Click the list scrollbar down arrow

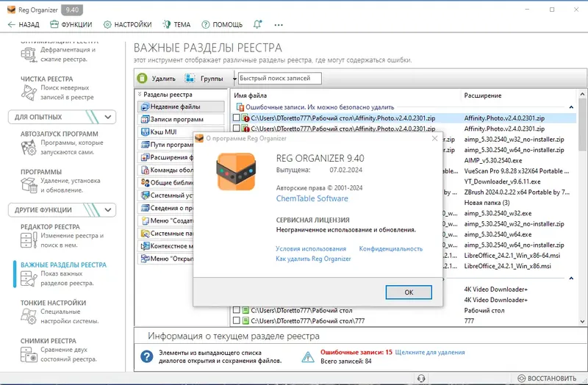pos(582,321)
